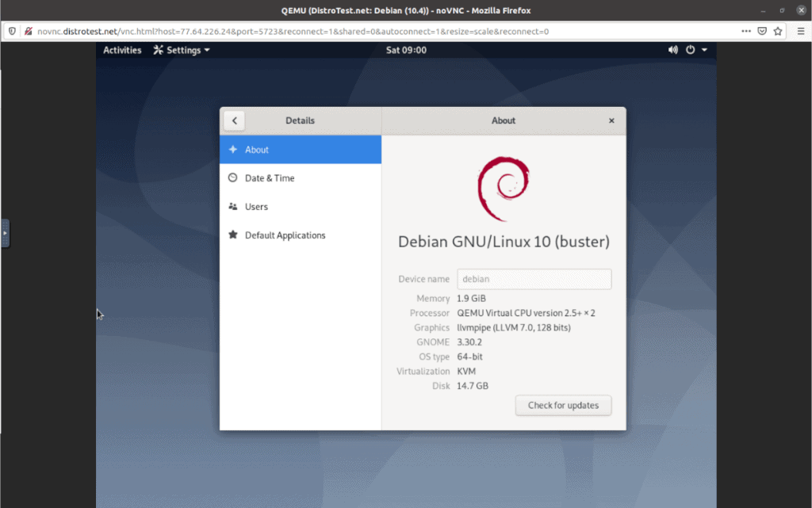Image resolution: width=812 pixels, height=508 pixels.
Task: Click the clock icon beside Date & Time
Action: point(233,178)
